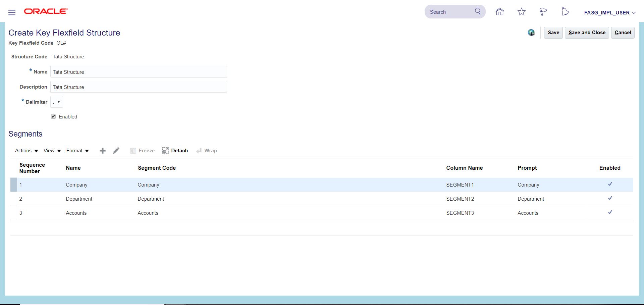Add a segment with the plus icon
This screenshot has height=305, width=644.
[103, 151]
